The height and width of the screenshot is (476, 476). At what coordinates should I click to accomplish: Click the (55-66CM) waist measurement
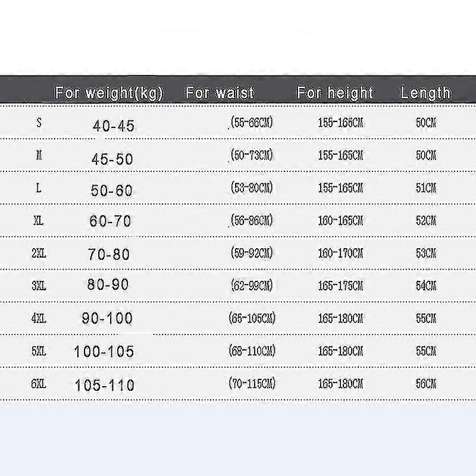coord(250,123)
